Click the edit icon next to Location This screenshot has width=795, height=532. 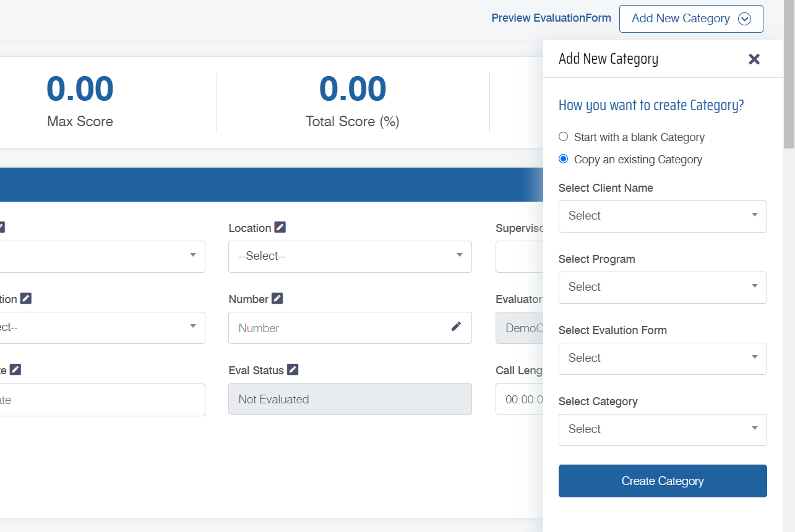pos(280,228)
